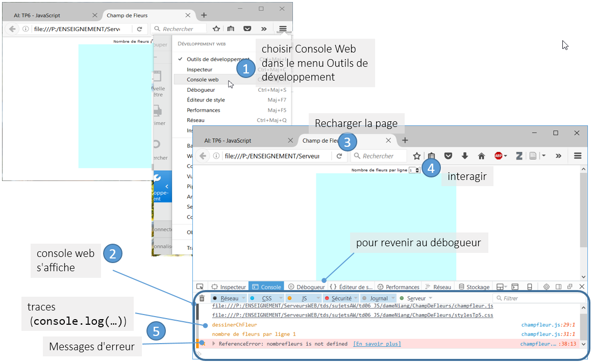
Task: Open devtools settings gear icon
Action: pos(546,287)
